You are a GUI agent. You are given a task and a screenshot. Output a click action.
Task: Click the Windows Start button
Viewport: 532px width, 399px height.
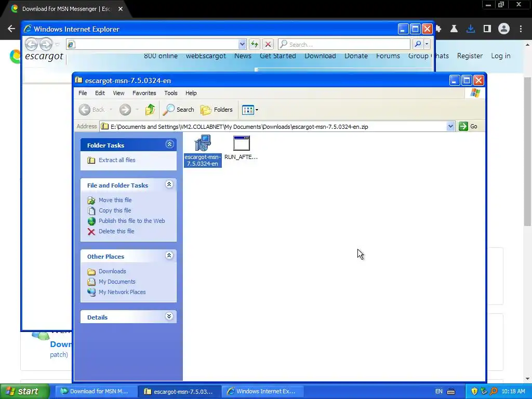[x=25, y=391]
